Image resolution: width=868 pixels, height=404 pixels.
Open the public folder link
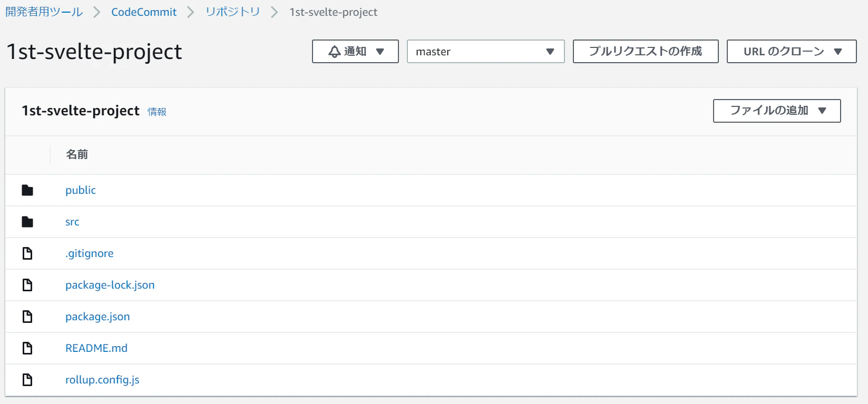click(x=81, y=190)
